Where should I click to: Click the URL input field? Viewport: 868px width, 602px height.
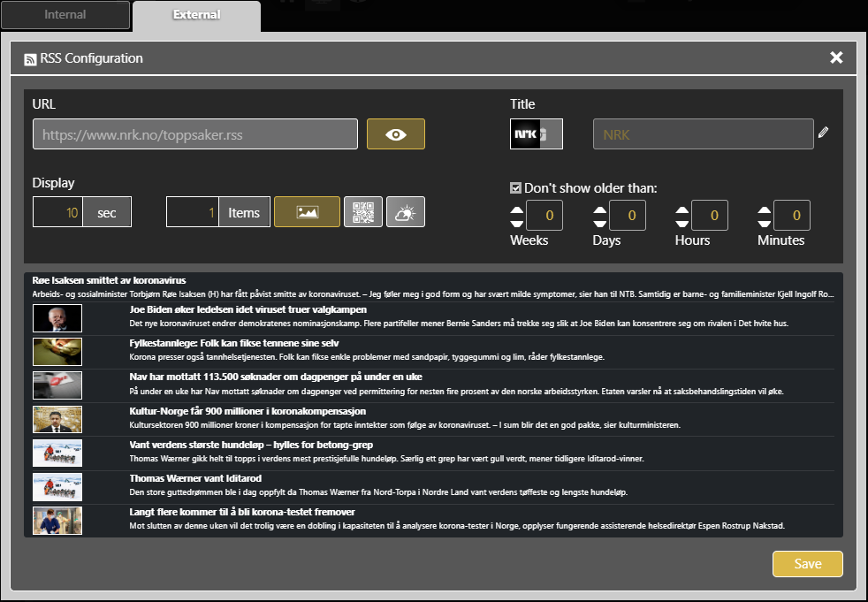pos(195,134)
